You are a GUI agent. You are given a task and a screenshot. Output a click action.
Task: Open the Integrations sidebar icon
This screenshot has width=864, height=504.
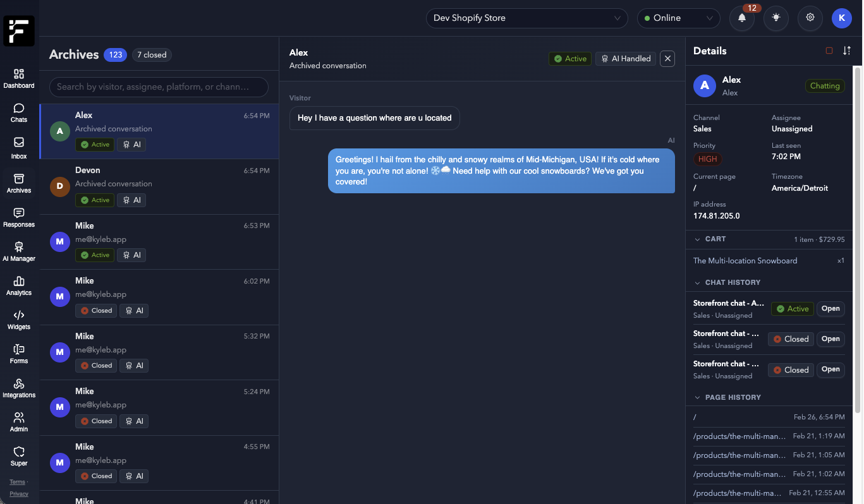click(x=19, y=387)
